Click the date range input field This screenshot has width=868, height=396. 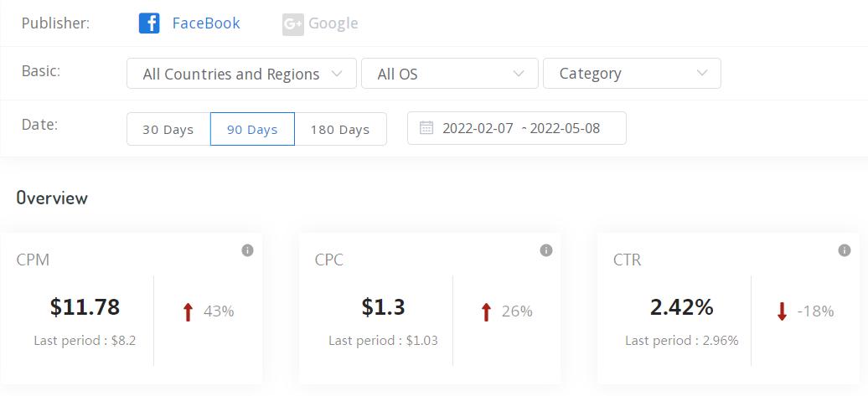(x=521, y=128)
